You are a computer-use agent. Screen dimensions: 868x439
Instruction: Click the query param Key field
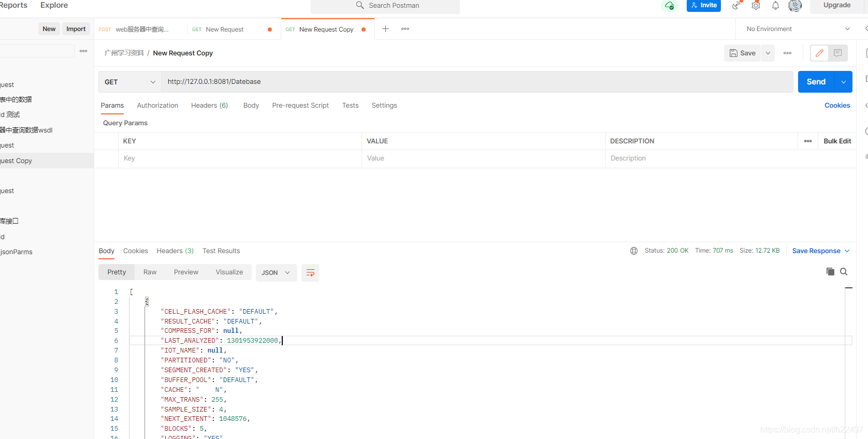240,158
